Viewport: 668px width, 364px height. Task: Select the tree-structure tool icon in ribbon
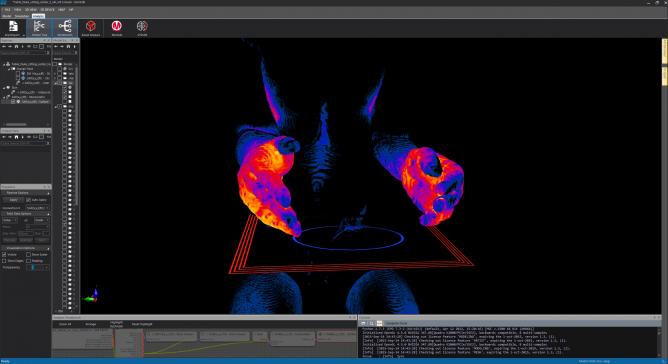[x=39, y=26]
